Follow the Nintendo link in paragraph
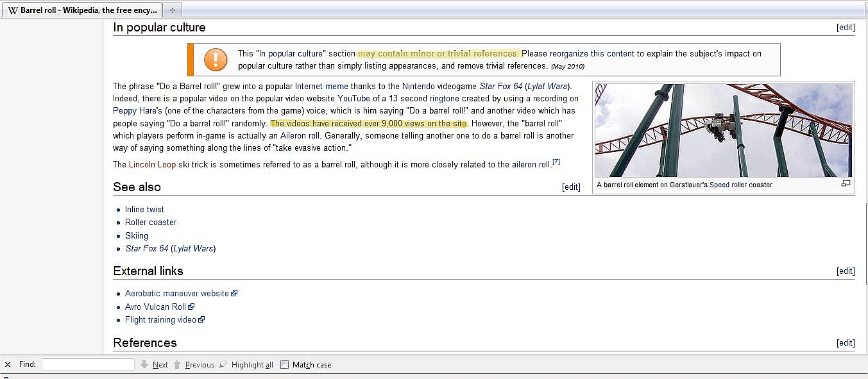868x379 pixels. pos(418,86)
